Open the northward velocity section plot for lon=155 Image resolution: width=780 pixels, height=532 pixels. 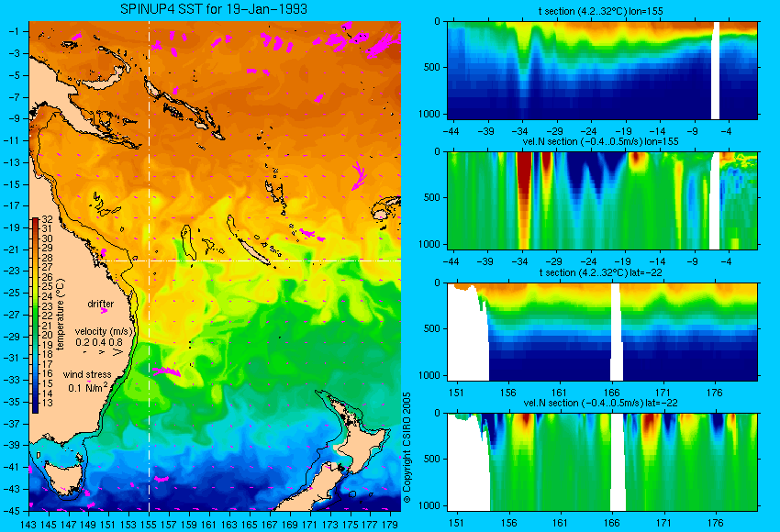click(602, 200)
